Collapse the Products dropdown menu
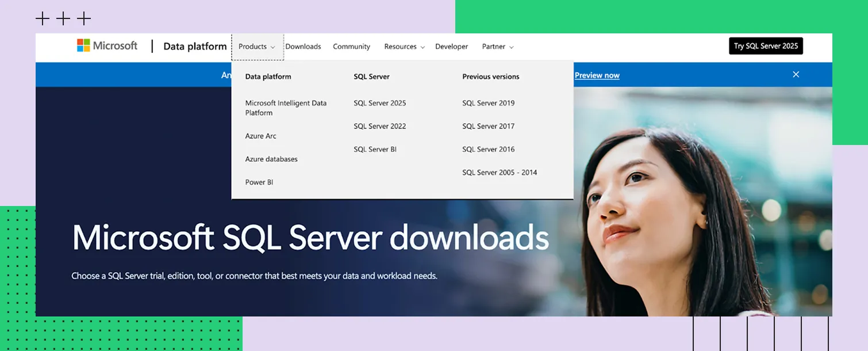The width and height of the screenshot is (868, 351). [257, 47]
